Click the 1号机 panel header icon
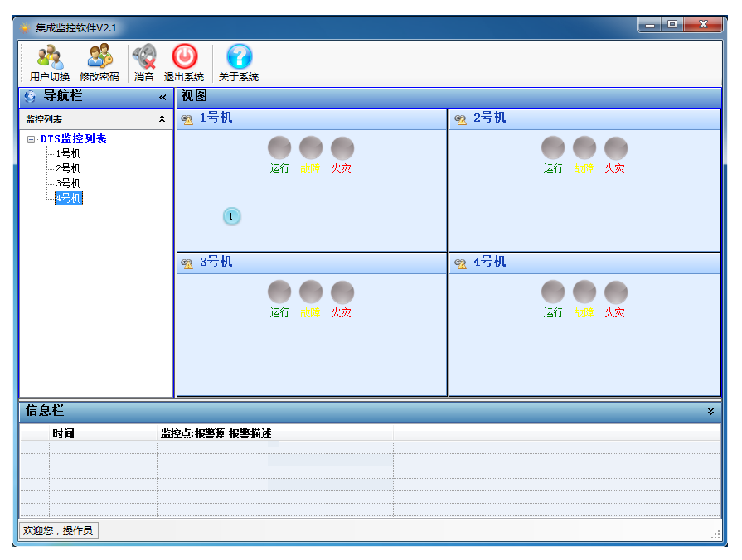 [187, 119]
